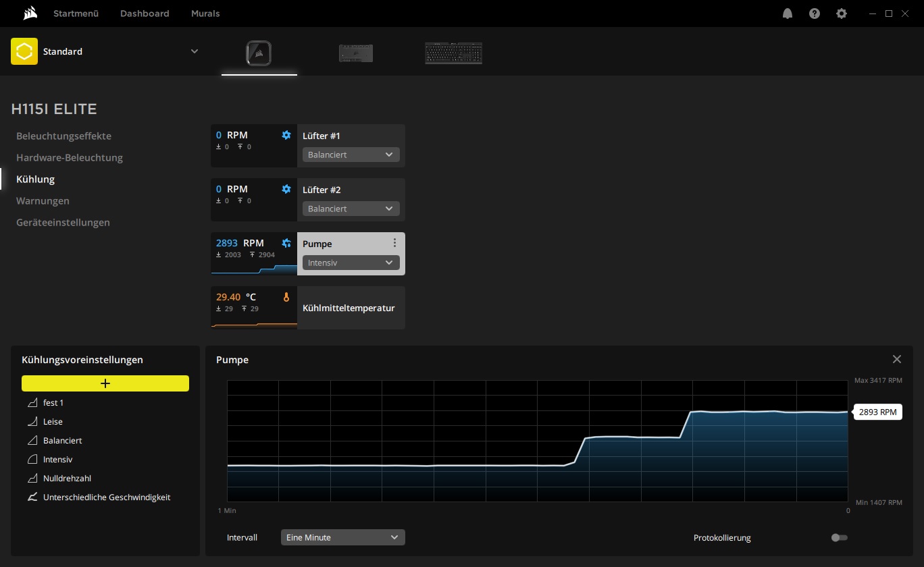Click the gear icon on Lüfter #1
The image size is (924, 567).
(x=286, y=135)
